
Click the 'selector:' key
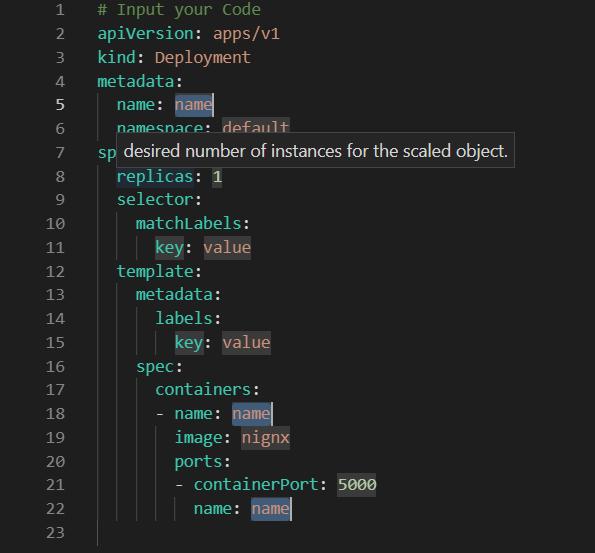tap(159, 200)
